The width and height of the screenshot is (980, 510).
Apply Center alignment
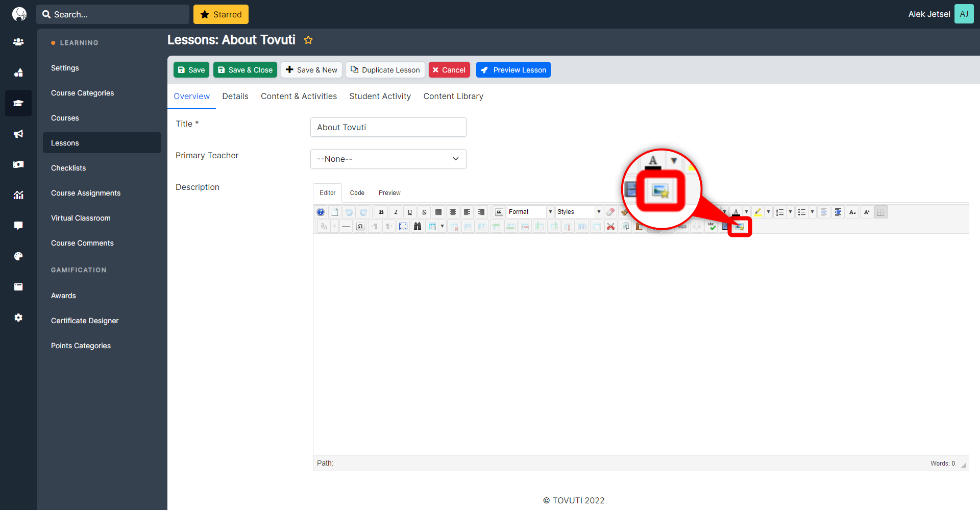[453, 212]
